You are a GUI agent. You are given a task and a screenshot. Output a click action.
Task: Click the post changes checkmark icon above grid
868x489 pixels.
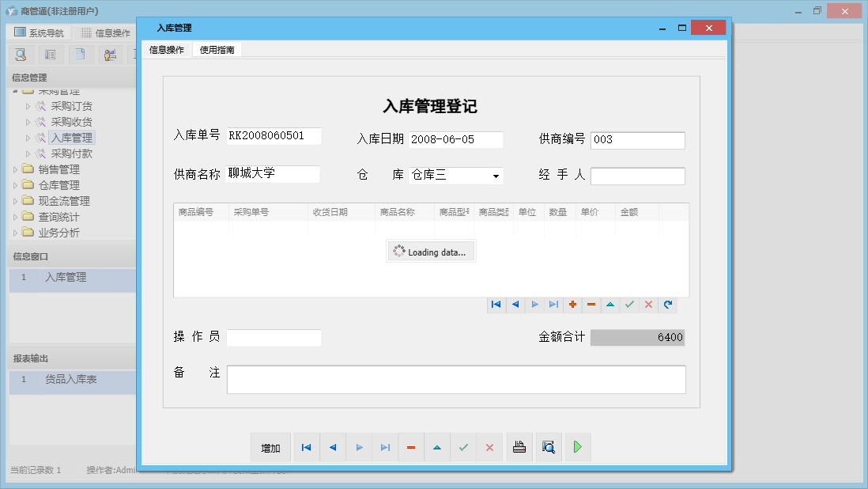tap(629, 305)
